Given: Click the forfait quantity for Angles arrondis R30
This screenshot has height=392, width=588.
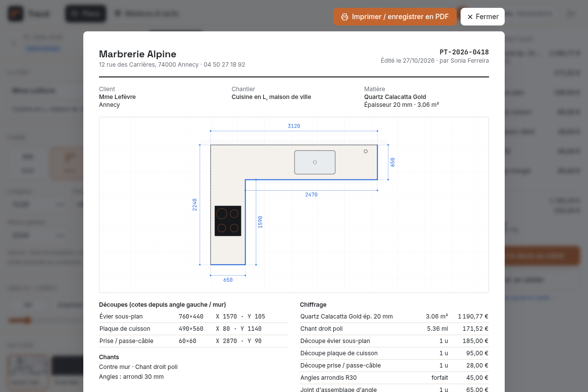Looking at the screenshot, I should pos(440,378).
